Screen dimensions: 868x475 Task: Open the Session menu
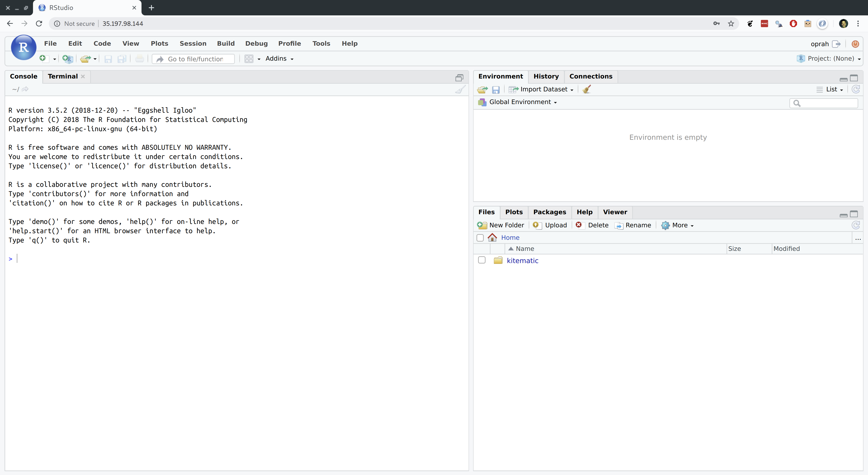(x=193, y=43)
